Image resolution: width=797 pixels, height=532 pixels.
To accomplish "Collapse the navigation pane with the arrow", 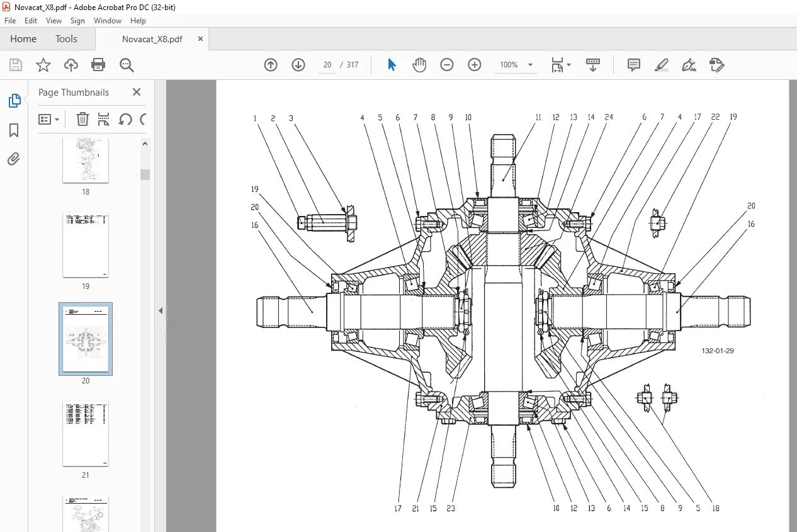I will 160,310.
